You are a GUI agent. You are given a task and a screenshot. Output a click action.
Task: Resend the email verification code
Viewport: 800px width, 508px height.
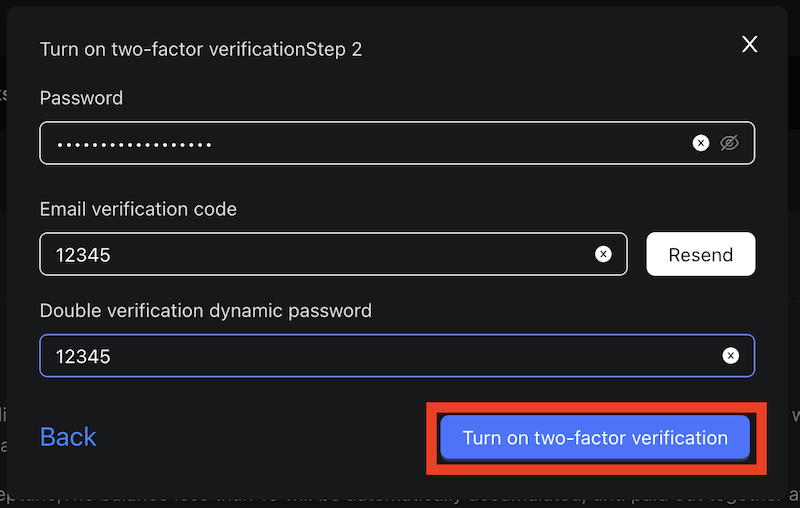(x=700, y=254)
